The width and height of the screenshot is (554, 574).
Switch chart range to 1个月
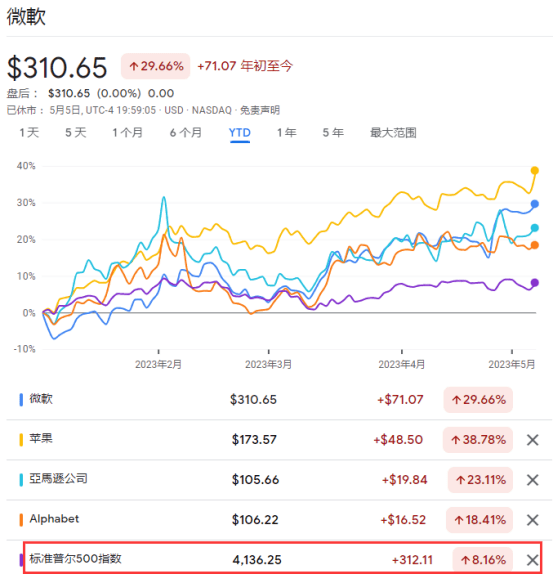(x=127, y=133)
